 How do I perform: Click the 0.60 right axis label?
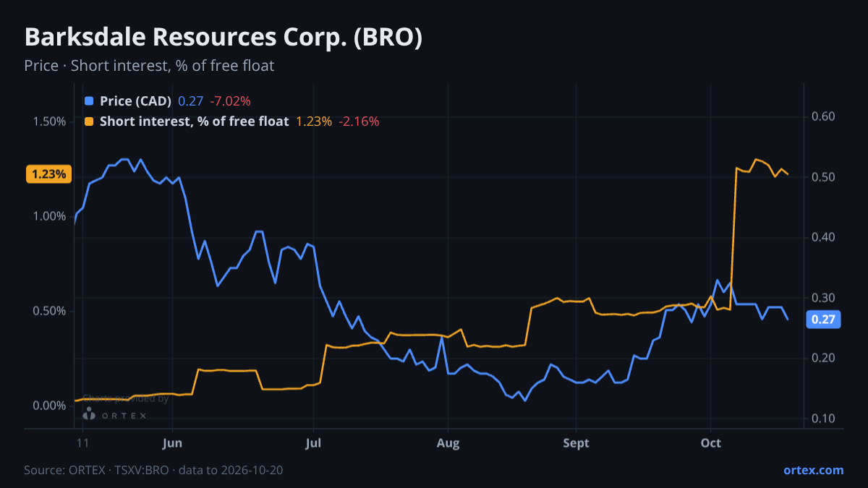[824, 116]
